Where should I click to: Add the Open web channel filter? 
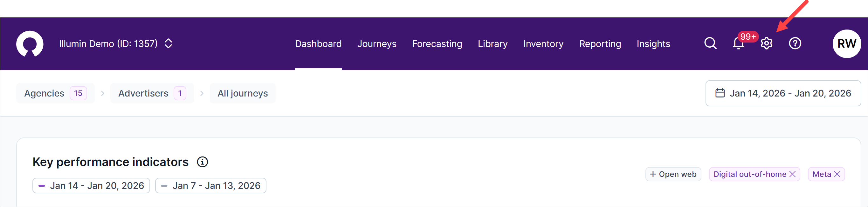(x=673, y=174)
